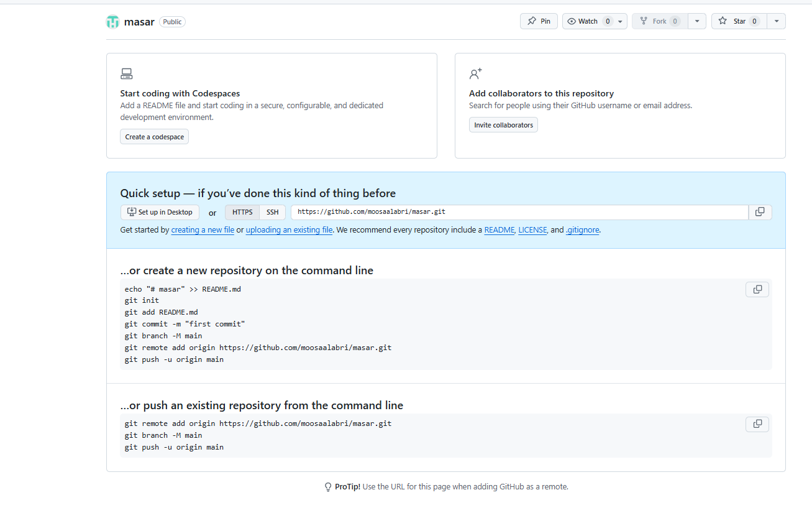Image resolution: width=812 pixels, height=518 pixels.
Task: Switch clone URL to SSH
Action: pos(272,212)
